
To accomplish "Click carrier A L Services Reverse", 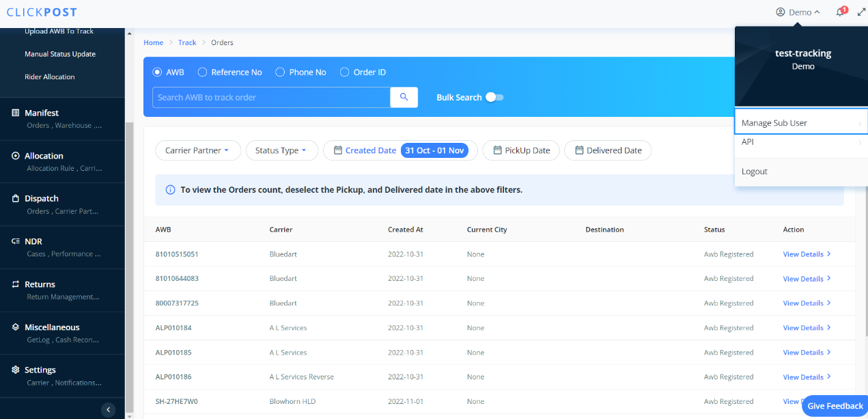I will (302, 377).
